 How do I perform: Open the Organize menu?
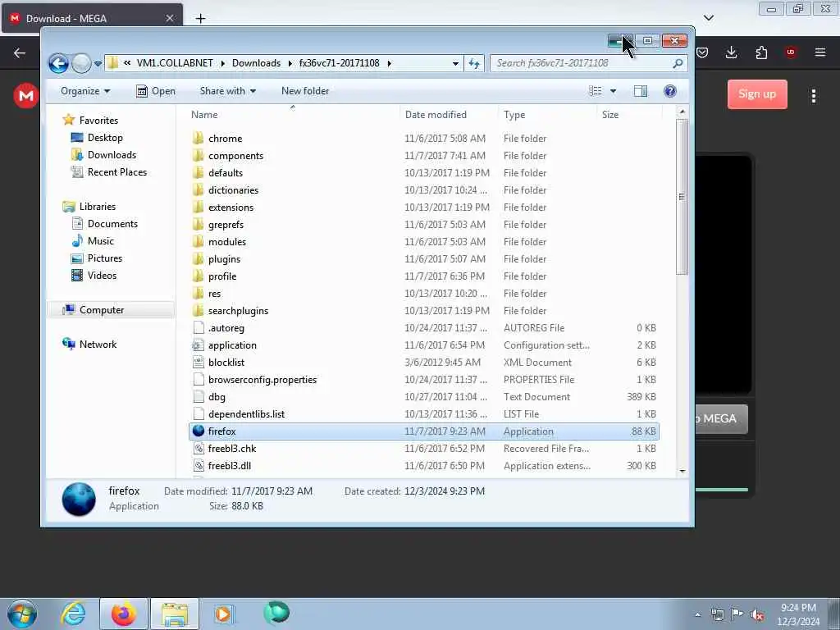(x=84, y=91)
